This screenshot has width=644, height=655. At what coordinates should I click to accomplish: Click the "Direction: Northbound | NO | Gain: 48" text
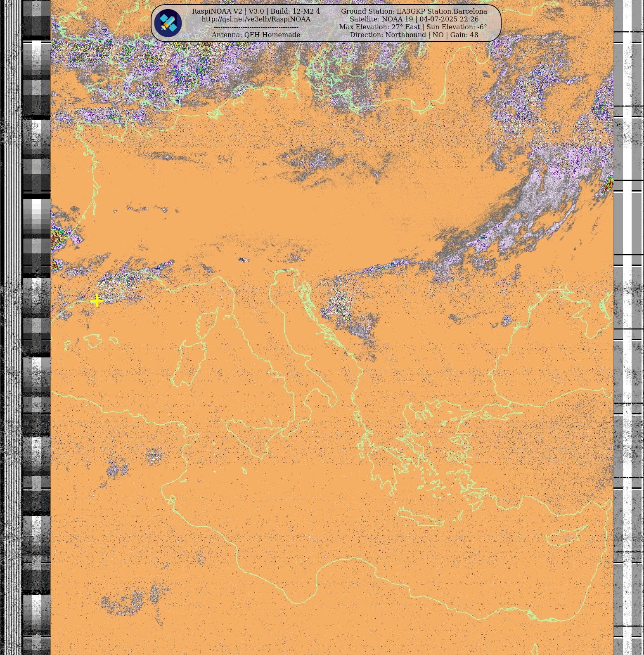point(414,35)
